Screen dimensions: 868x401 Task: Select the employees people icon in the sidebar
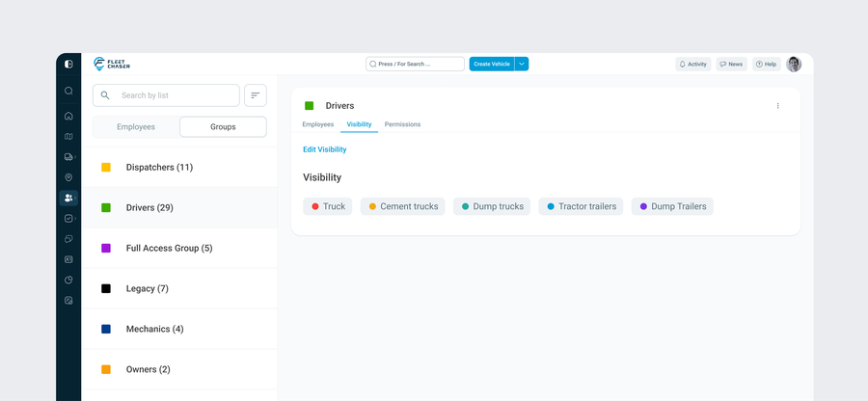coord(68,198)
